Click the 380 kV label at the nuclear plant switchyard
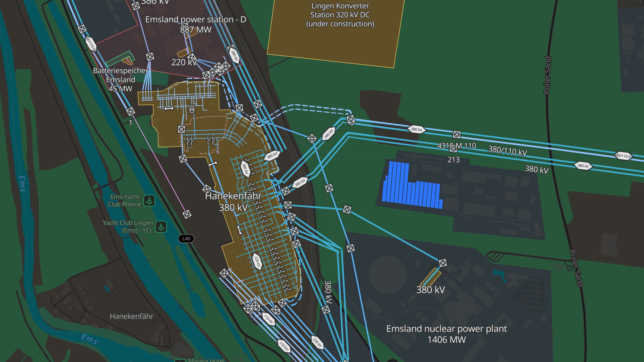The height and width of the screenshot is (362, 644). pos(431,290)
